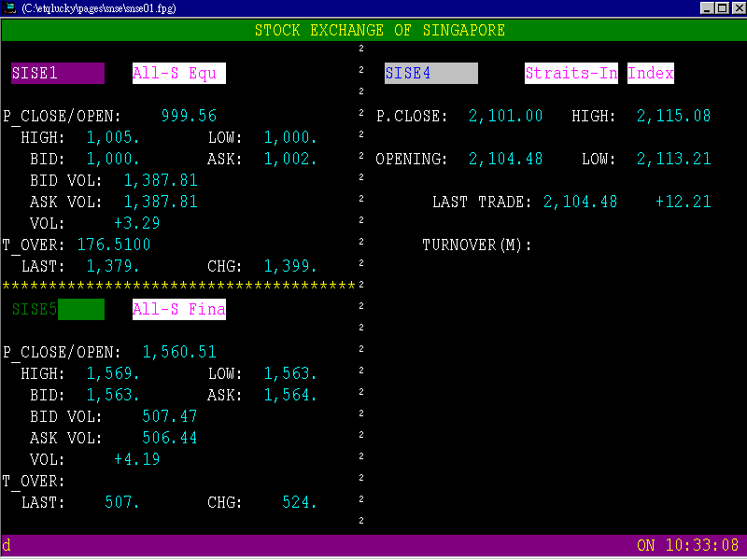Click the Index label beside Straits-In

click(650, 73)
